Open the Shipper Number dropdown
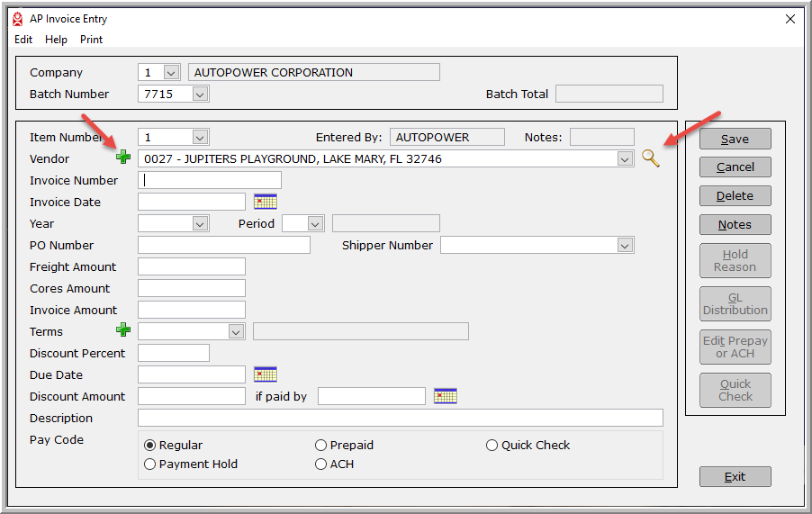Viewport: 812px width, 514px height. coord(625,245)
